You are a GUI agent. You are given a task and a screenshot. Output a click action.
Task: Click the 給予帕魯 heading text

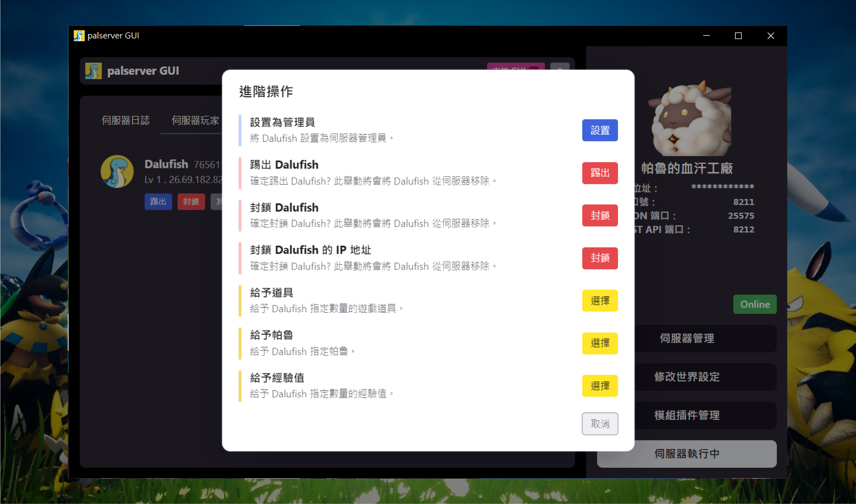coord(272,335)
